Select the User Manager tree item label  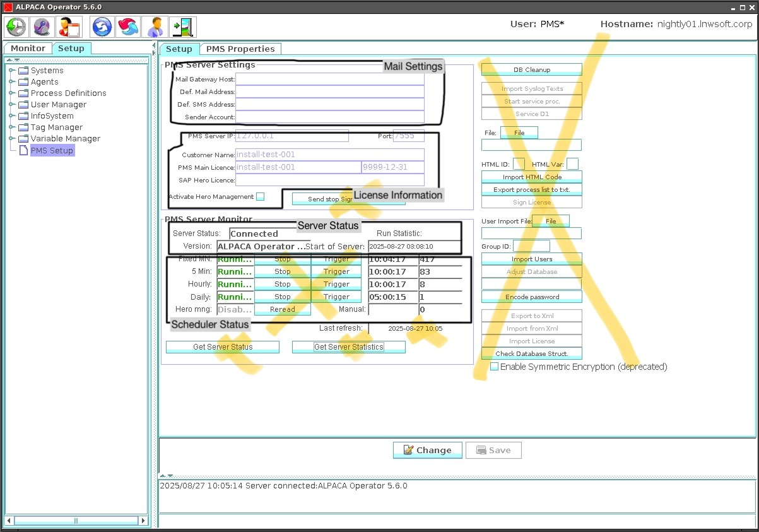(59, 104)
